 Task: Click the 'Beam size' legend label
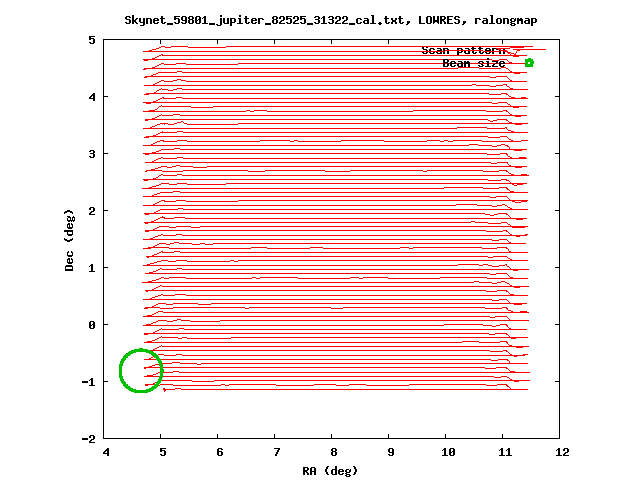(x=474, y=63)
